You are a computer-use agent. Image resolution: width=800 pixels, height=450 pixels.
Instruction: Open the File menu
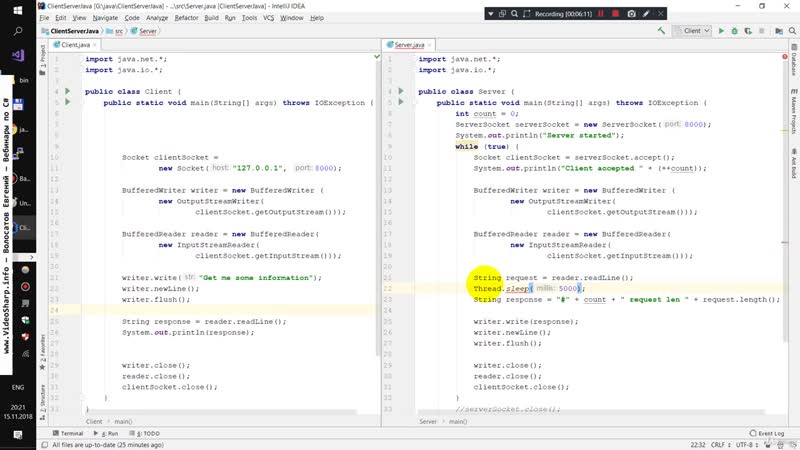(44, 18)
